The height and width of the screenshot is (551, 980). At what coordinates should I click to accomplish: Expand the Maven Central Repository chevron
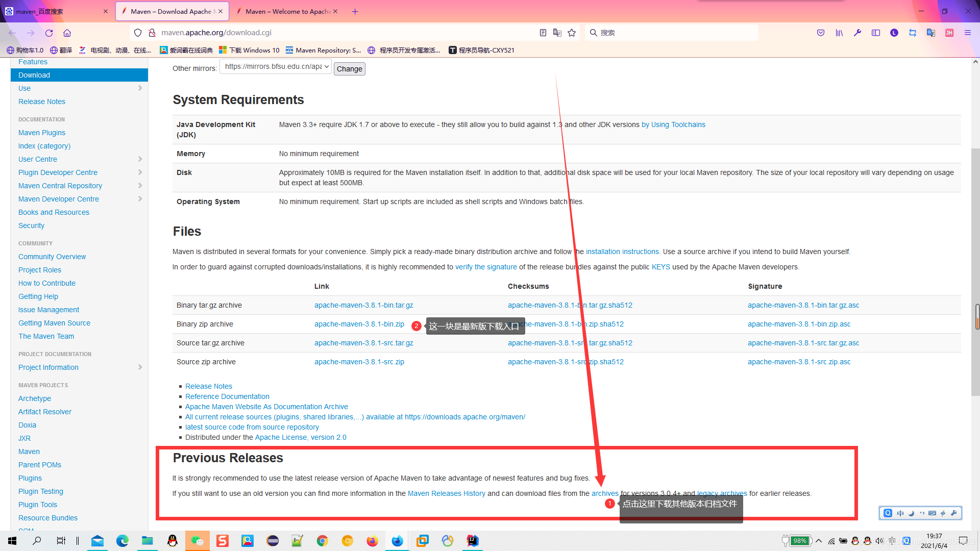click(140, 186)
